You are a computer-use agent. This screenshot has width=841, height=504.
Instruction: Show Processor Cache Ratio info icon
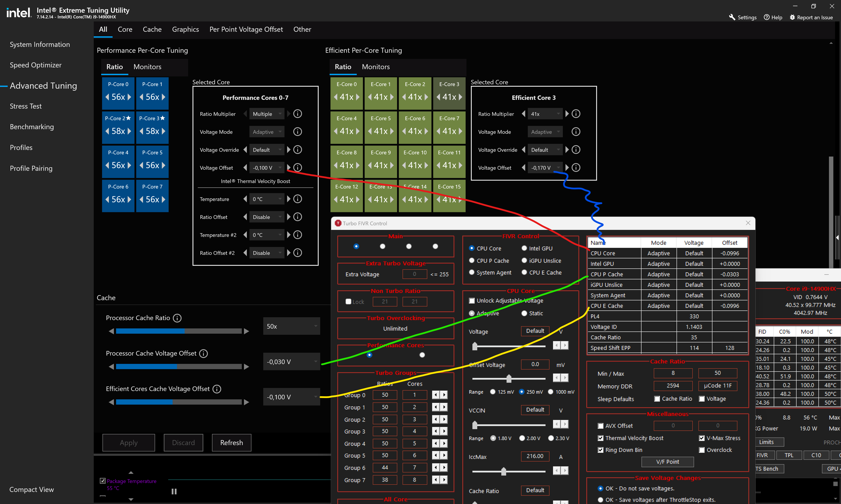(177, 318)
